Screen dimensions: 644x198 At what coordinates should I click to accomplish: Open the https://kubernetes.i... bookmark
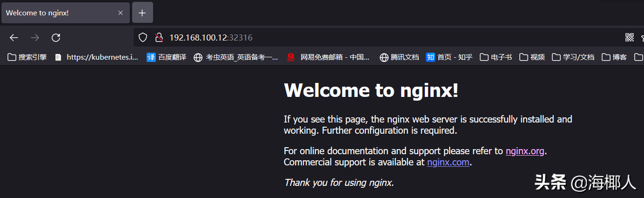pyautogui.click(x=96, y=57)
